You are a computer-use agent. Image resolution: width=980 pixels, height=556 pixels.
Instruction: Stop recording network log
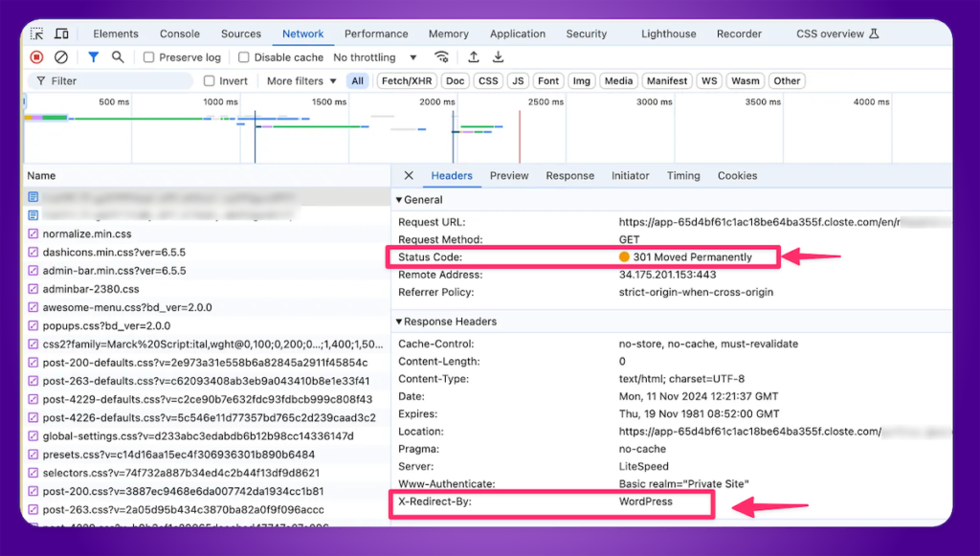coord(36,56)
